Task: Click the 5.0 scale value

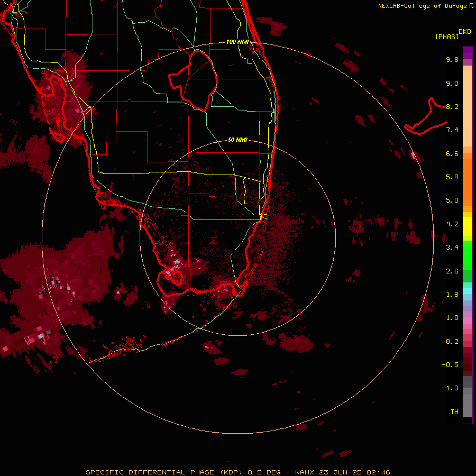Action: pyautogui.click(x=452, y=200)
